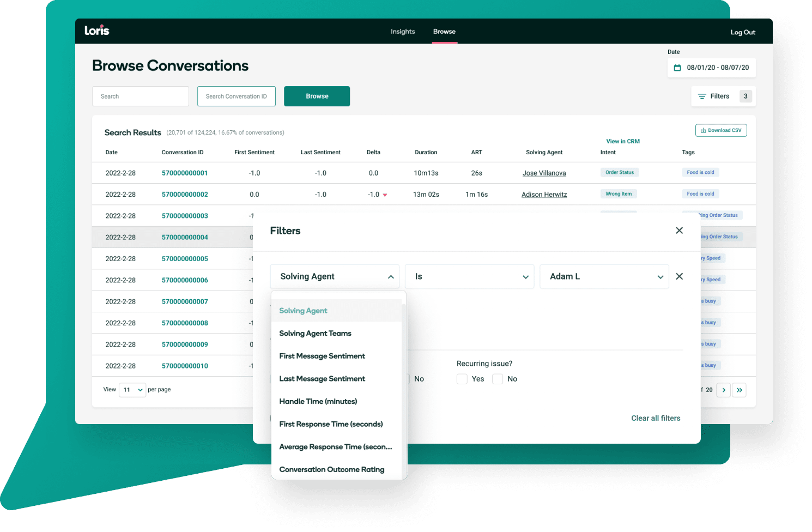Change the per page view dropdown
Screen dimensions: 812x532
(x=132, y=390)
